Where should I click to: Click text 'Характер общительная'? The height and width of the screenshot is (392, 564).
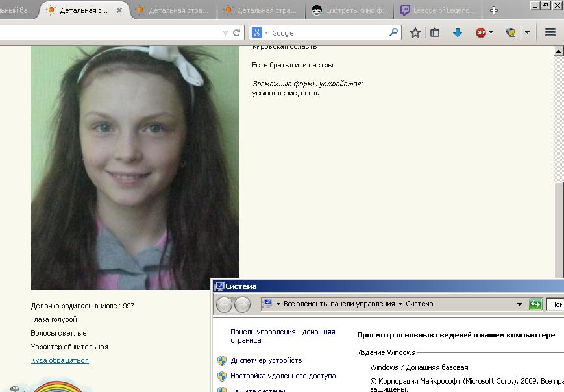69,347
